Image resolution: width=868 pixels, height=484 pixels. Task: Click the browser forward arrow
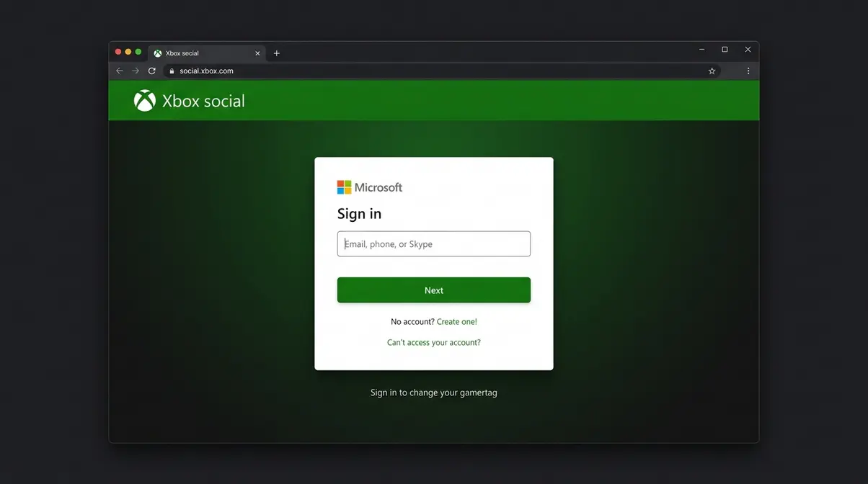pos(136,71)
